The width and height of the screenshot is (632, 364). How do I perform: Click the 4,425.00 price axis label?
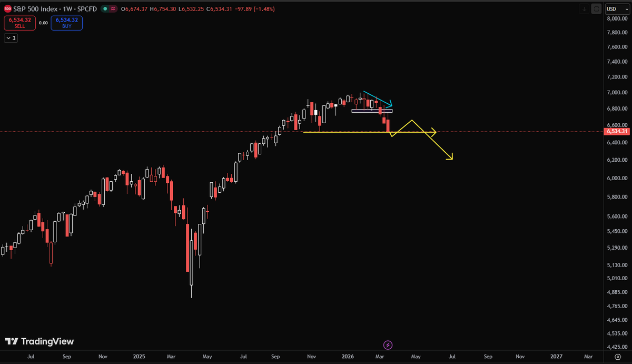click(617, 347)
